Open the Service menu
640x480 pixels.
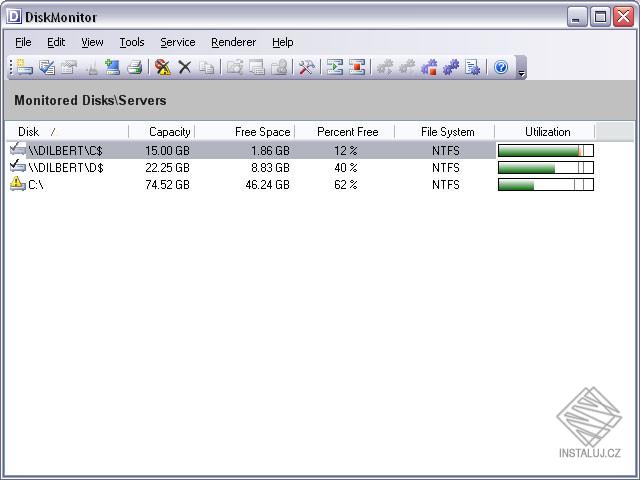pyautogui.click(x=178, y=42)
